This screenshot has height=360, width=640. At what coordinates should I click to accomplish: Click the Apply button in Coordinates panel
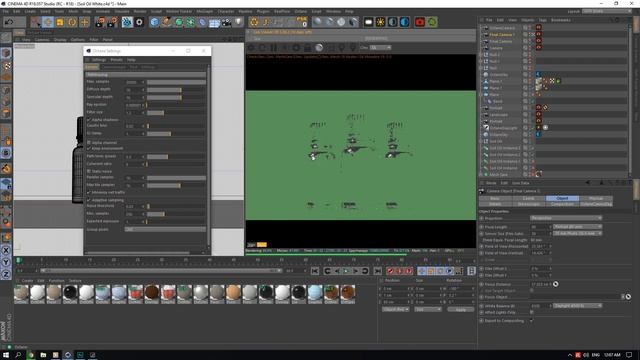(460, 309)
